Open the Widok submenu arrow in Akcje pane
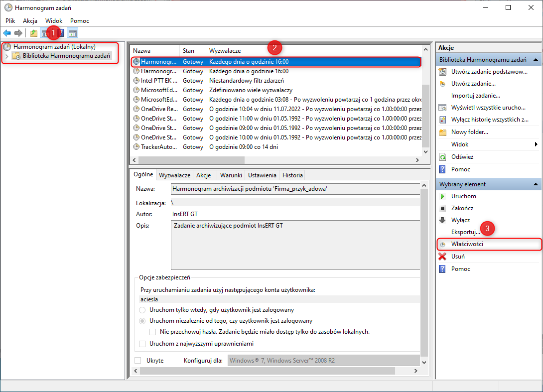The width and height of the screenshot is (543, 392). click(x=536, y=144)
